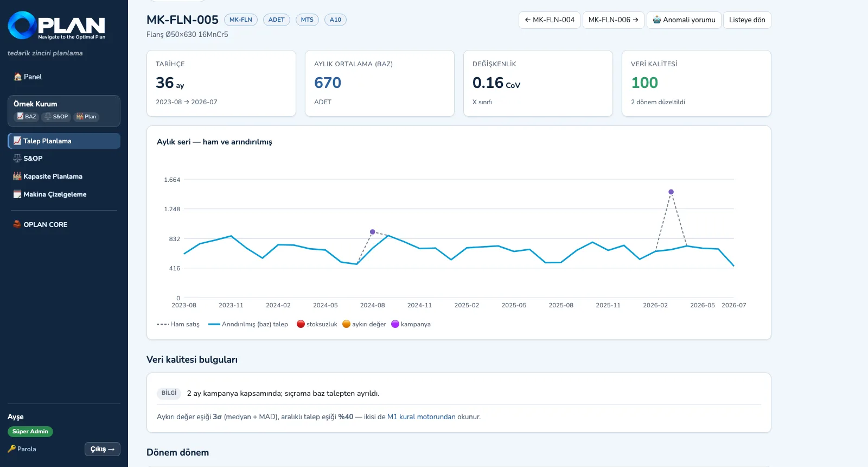Screen dimensions: 868x467
Task: Click the A10 tag badge
Action: tap(335, 20)
